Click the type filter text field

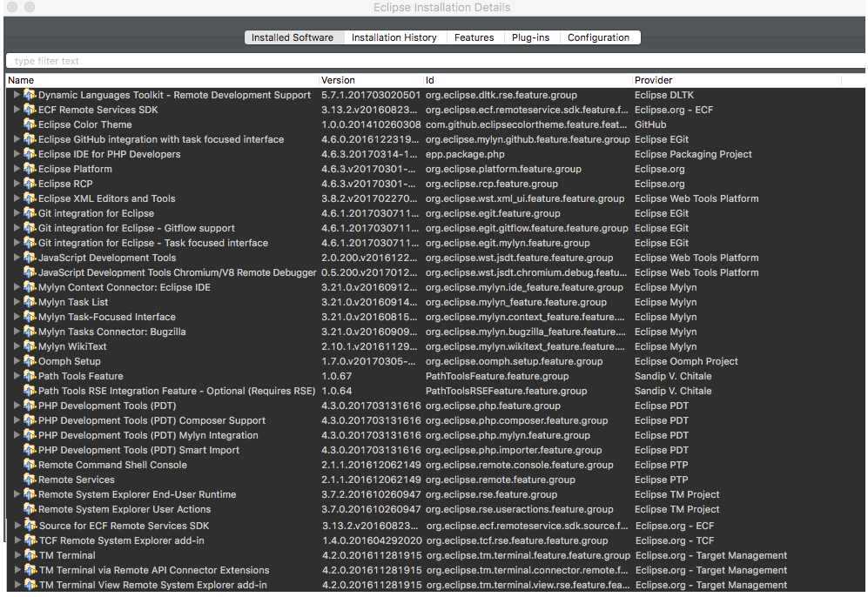(435, 61)
